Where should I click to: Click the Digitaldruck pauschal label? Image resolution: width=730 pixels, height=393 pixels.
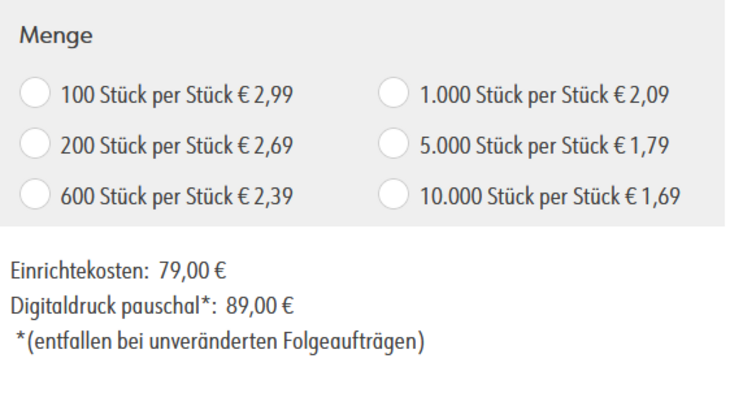(x=113, y=306)
